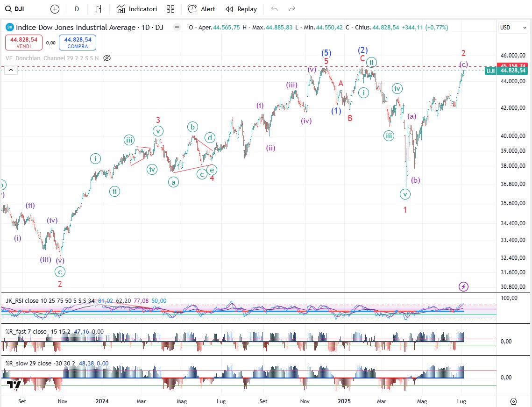Select the blue (1) wave label
The height and width of the screenshot is (407, 532).
[x=336, y=111]
